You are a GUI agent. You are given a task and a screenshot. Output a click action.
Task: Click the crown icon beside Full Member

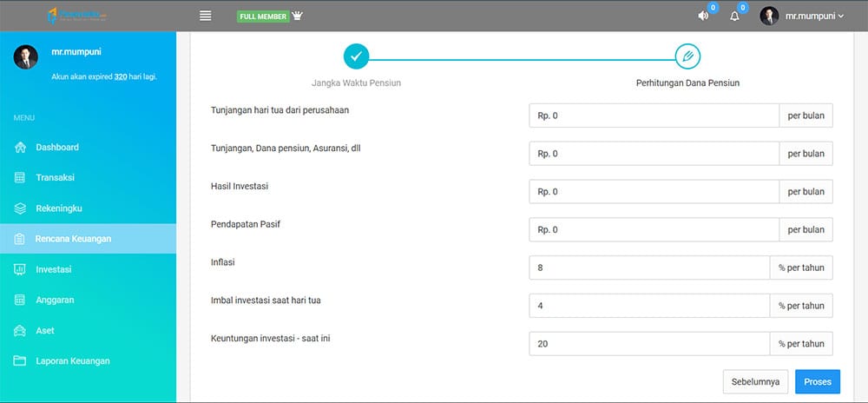click(298, 16)
